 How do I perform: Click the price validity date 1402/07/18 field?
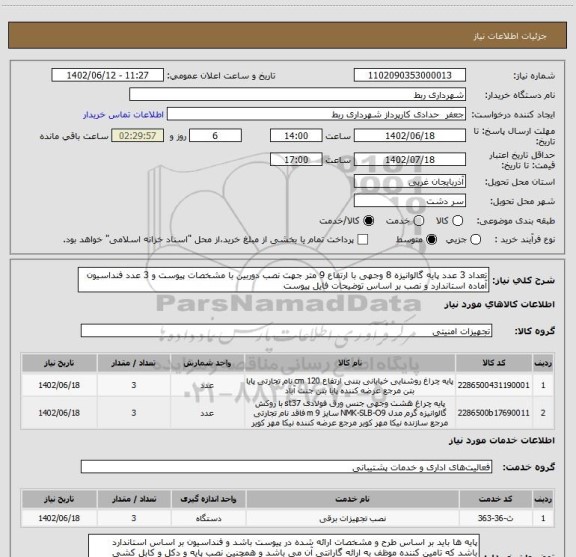pos(410,159)
